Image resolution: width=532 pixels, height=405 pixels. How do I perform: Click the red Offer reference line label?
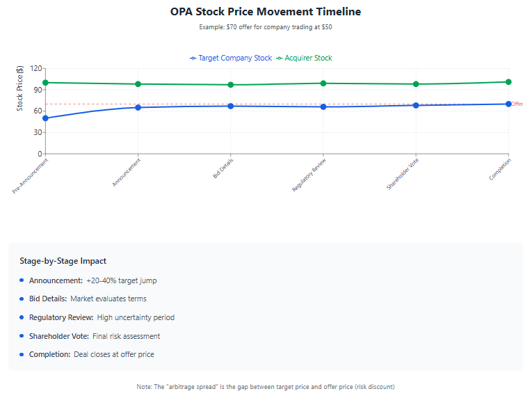[517, 104]
